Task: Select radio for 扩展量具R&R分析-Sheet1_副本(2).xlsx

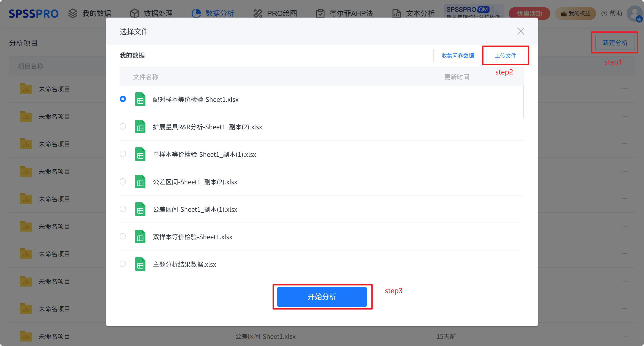Action: 123,126
